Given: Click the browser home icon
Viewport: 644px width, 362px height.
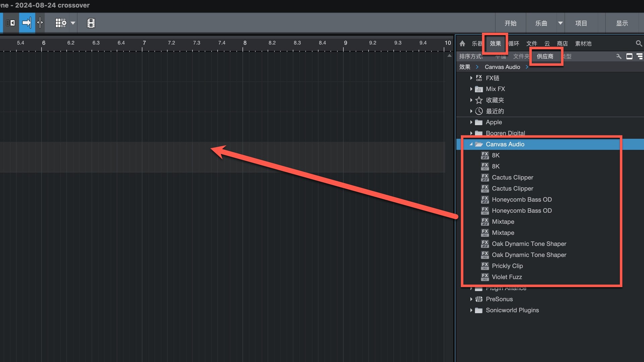Looking at the screenshot, I should point(462,44).
